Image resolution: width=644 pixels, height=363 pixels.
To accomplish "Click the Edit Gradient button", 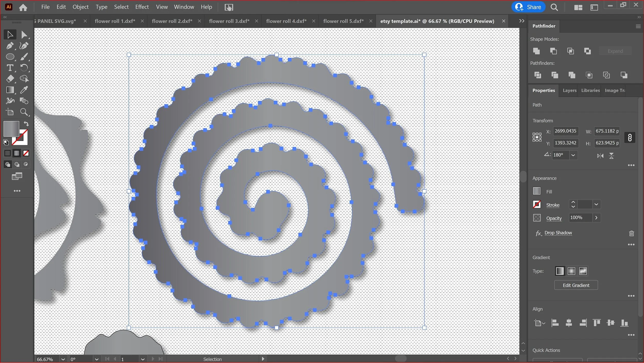I will (576, 285).
